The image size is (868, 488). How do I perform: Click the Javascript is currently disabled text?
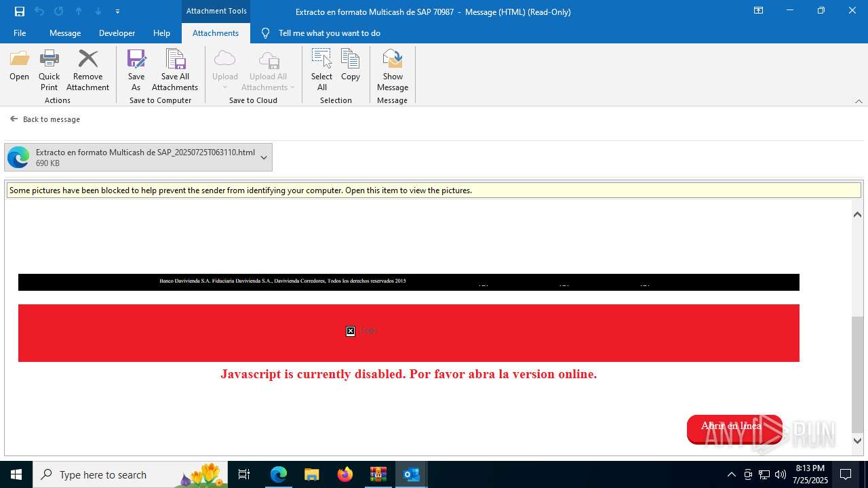pyautogui.click(x=409, y=374)
